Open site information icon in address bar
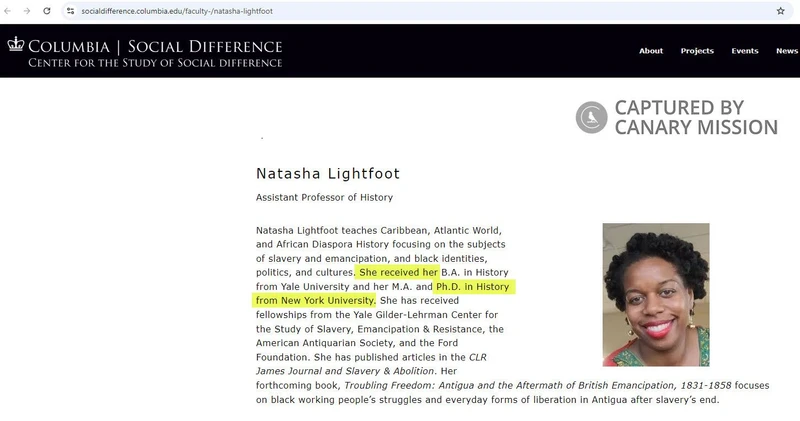 coord(70,11)
